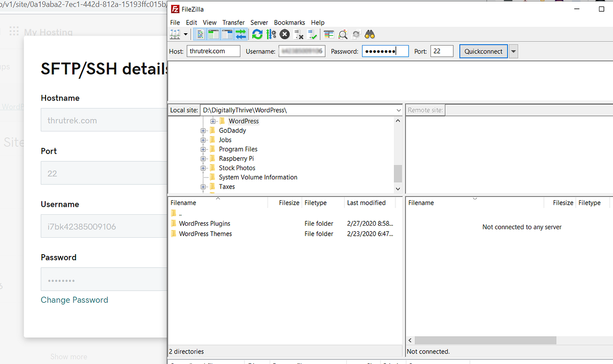Open directory listing filters dialog
This screenshot has height=364, width=613.
329,34
